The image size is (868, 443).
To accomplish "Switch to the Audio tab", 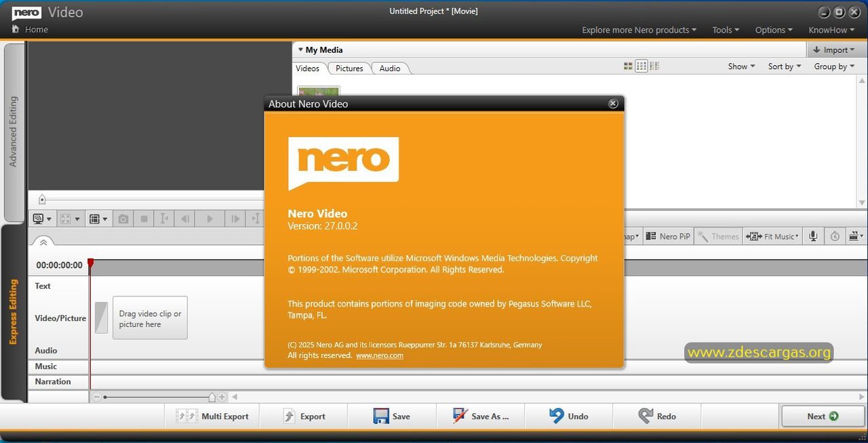I will [390, 69].
